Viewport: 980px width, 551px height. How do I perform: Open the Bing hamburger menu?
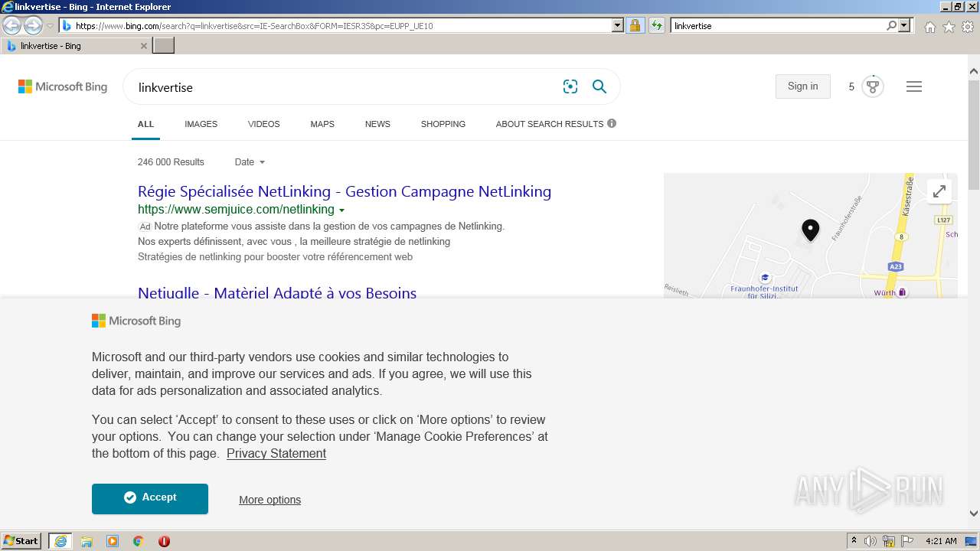[x=914, y=86]
